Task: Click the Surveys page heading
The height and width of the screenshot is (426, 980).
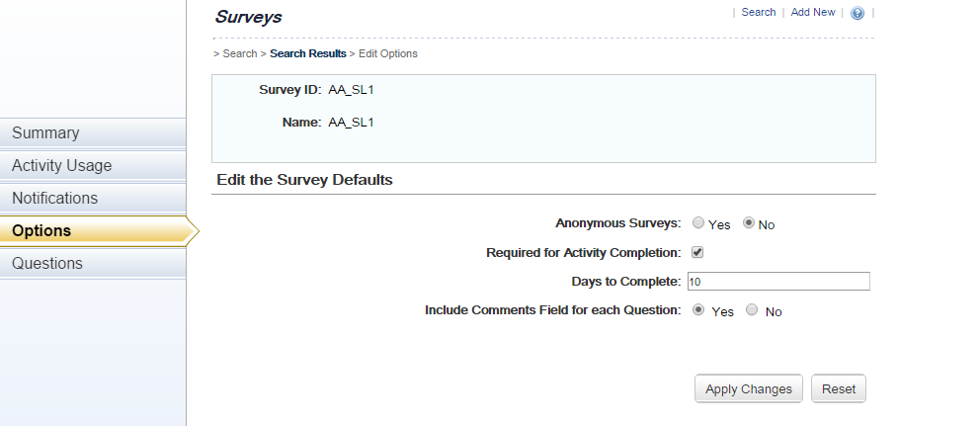Action: pos(248,17)
